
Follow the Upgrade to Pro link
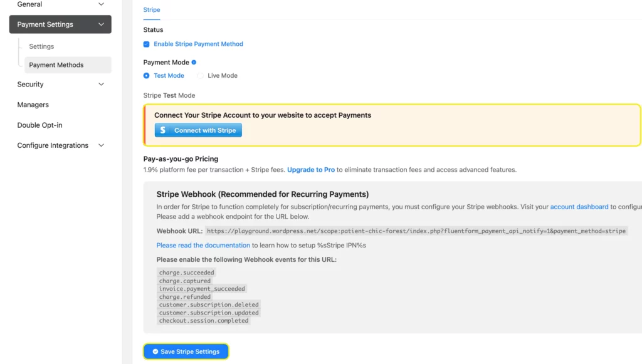pyautogui.click(x=311, y=170)
